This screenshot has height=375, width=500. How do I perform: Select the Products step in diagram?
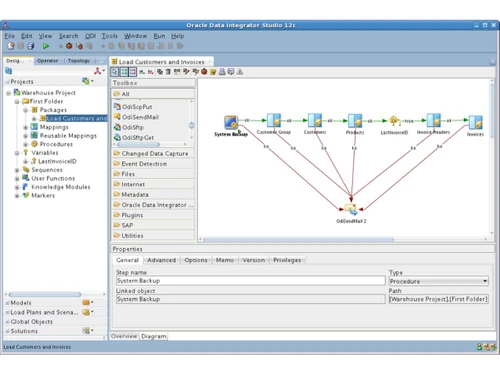tap(355, 121)
